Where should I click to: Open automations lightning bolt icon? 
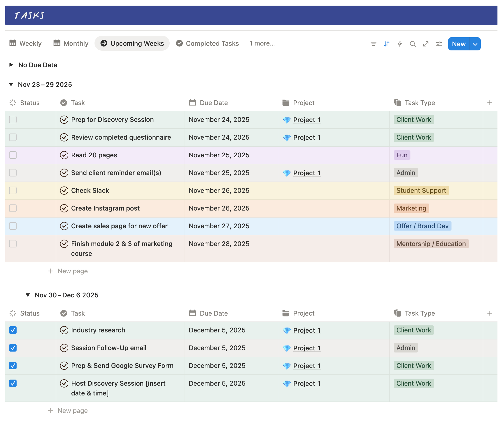tap(400, 44)
